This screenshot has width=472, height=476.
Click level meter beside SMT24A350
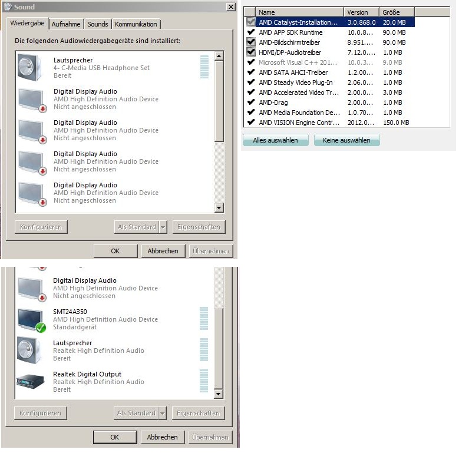204,318
